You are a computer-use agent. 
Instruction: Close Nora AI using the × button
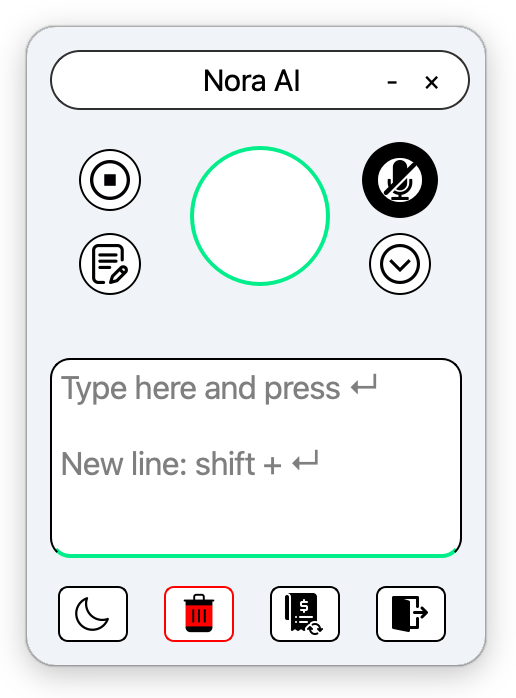click(431, 82)
